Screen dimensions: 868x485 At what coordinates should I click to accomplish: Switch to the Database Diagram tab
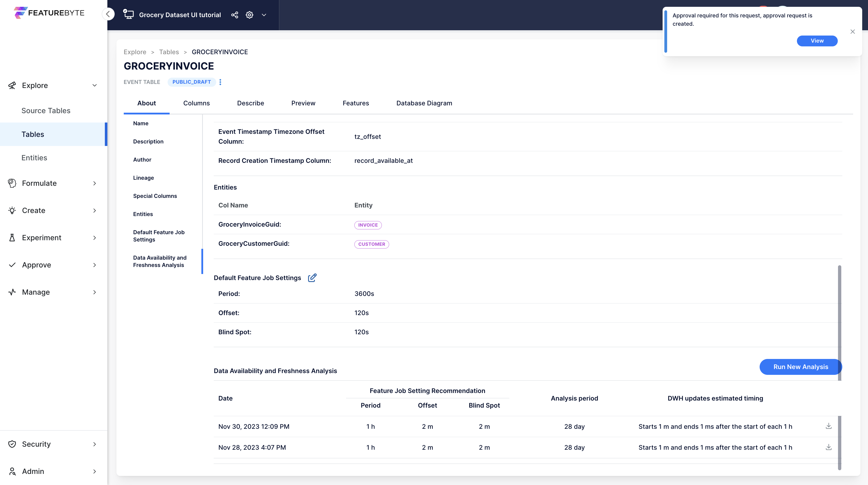424,103
